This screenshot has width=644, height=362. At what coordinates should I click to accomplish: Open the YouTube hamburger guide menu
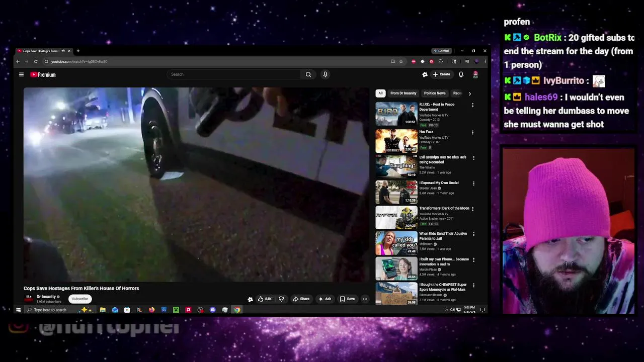click(x=21, y=74)
